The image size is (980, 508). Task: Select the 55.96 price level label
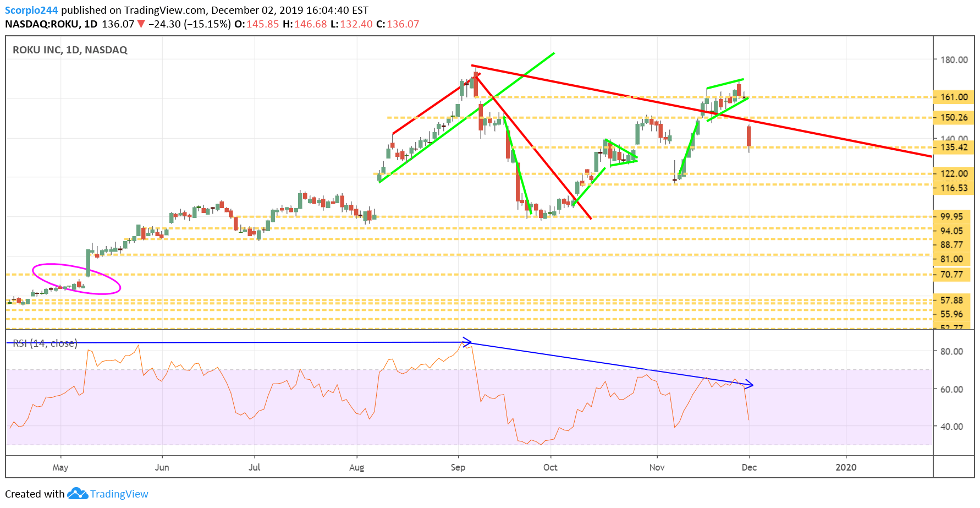point(951,314)
